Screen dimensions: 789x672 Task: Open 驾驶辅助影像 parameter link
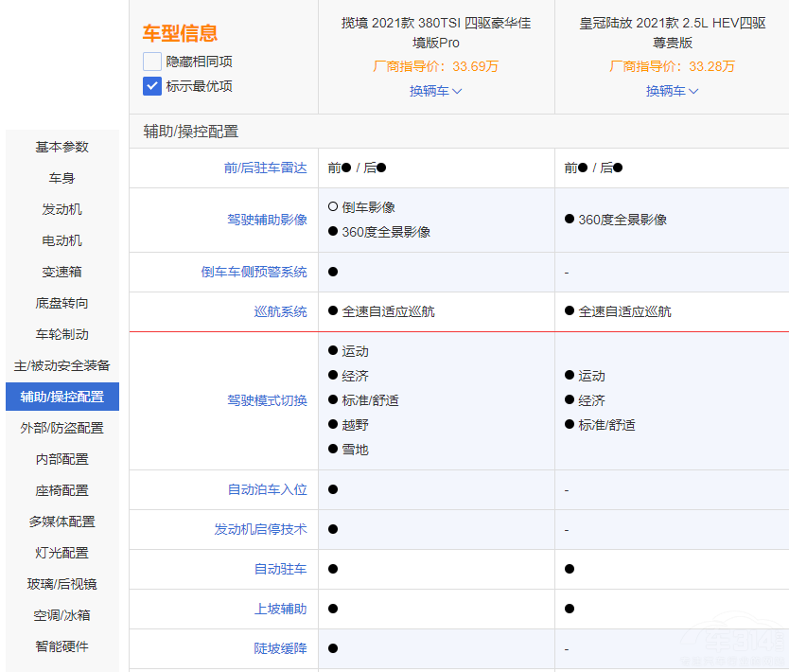tap(267, 220)
